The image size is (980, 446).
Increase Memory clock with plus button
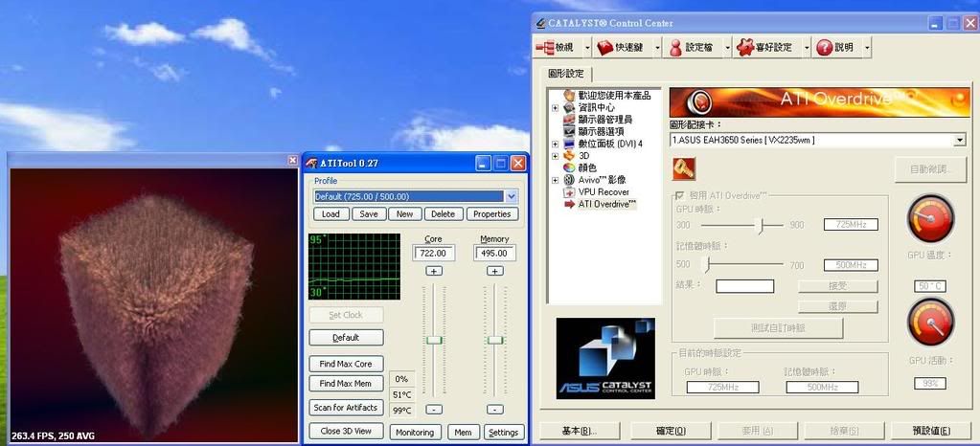495,271
